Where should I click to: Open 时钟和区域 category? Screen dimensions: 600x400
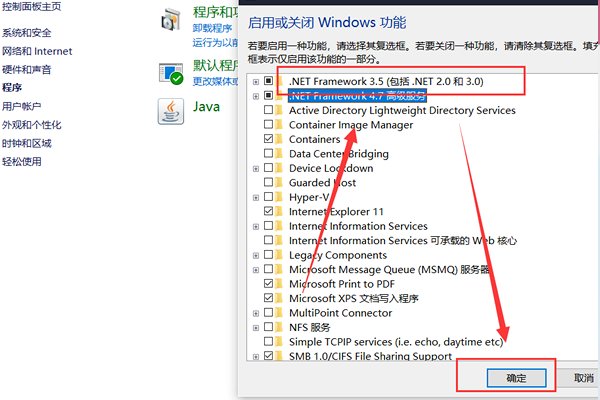click(26, 143)
